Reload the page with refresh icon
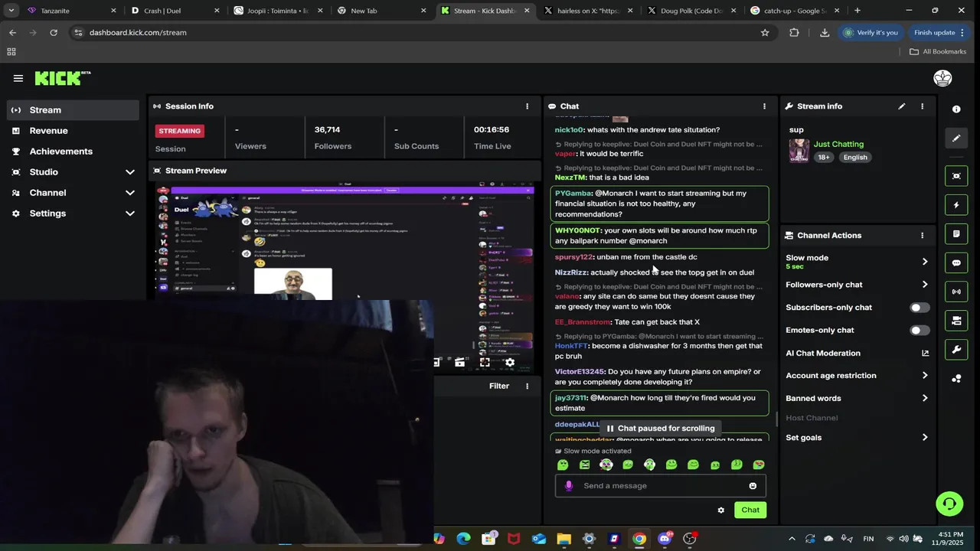This screenshot has width=980, height=551. (54, 33)
